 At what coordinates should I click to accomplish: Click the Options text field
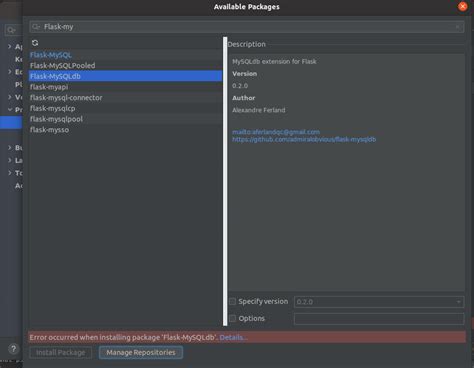coord(379,319)
